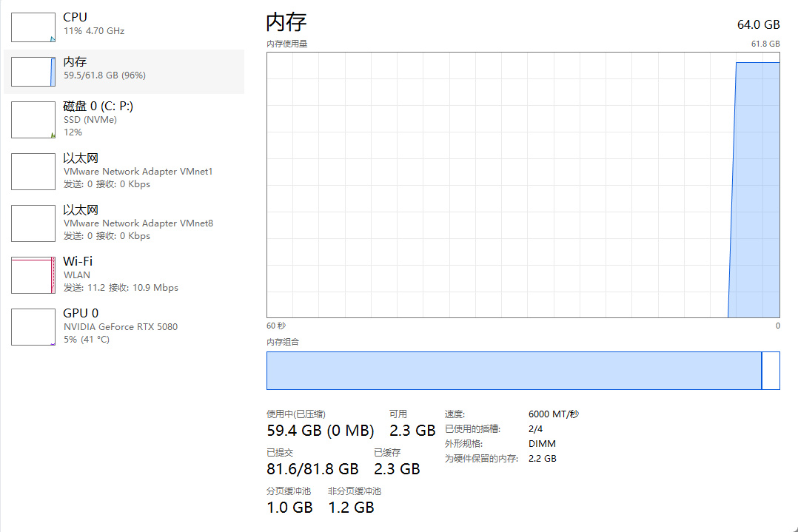Click the free segment of 内存组合 bar
798x532 pixels.
point(771,371)
